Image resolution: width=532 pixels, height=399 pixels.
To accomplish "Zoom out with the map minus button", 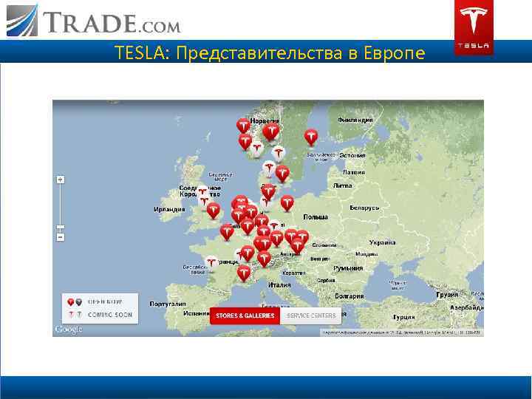I will (x=61, y=237).
